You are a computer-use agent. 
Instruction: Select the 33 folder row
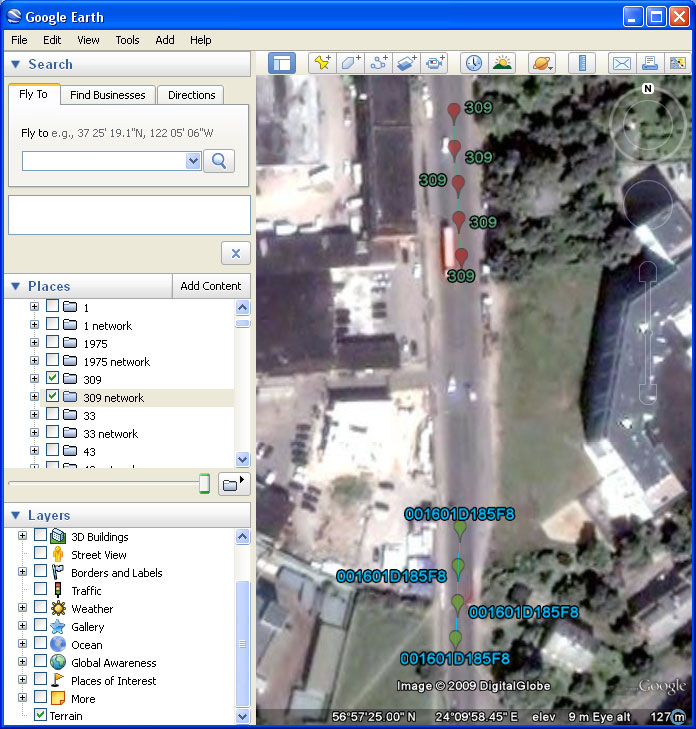click(x=89, y=416)
